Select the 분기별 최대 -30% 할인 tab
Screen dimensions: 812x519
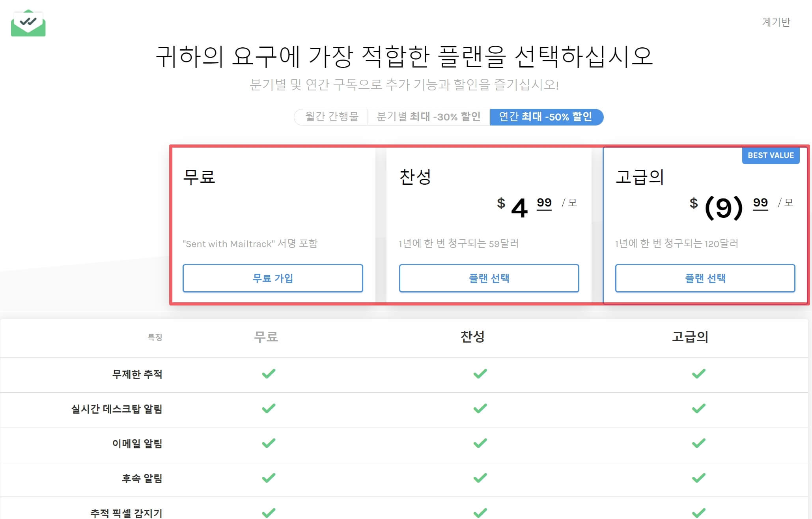[x=429, y=117]
